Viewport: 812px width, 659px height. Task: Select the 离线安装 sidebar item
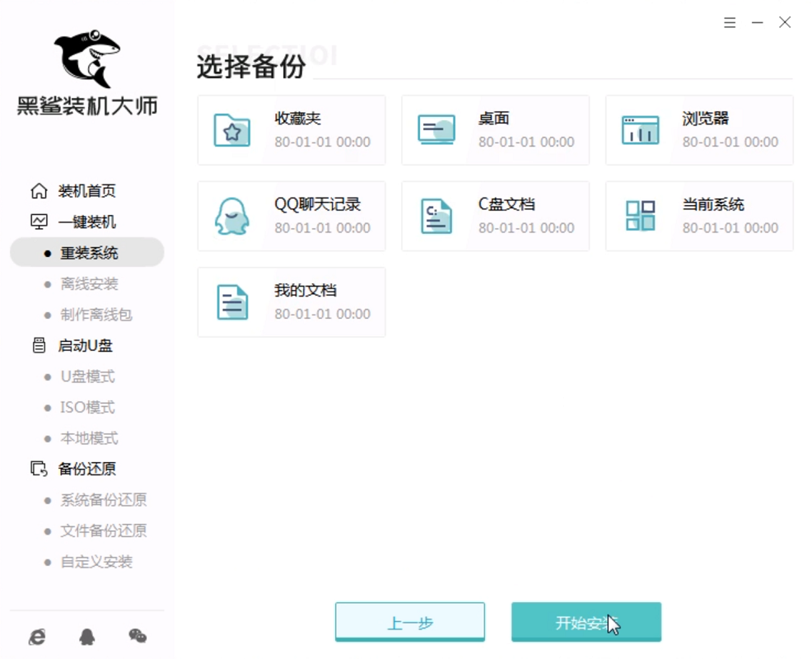click(89, 283)
